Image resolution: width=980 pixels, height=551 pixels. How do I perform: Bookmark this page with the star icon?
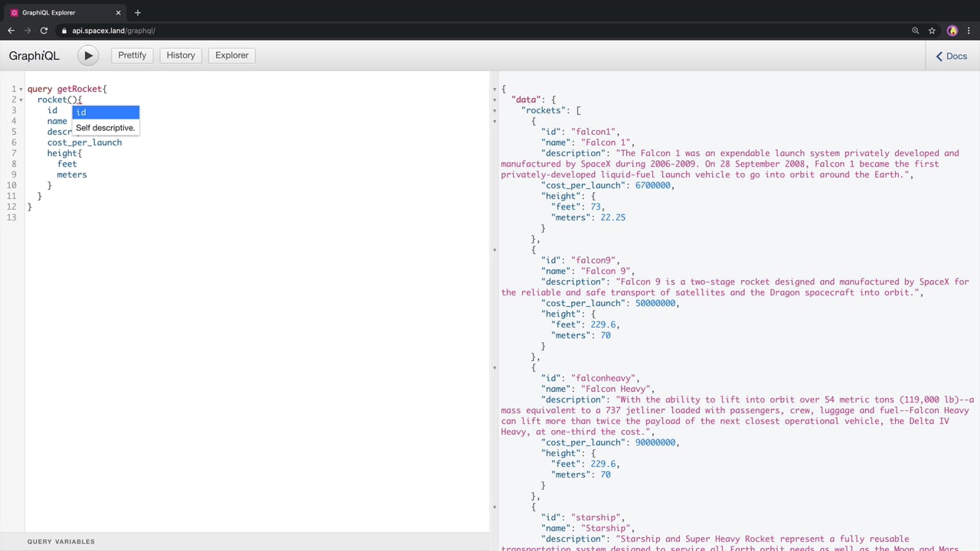pyautogui.click(x=932, y=31)
